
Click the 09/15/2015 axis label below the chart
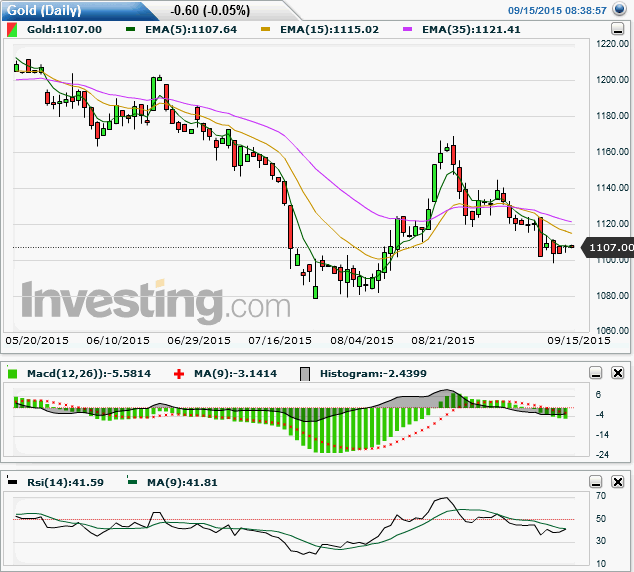click(x=579, y=340)
